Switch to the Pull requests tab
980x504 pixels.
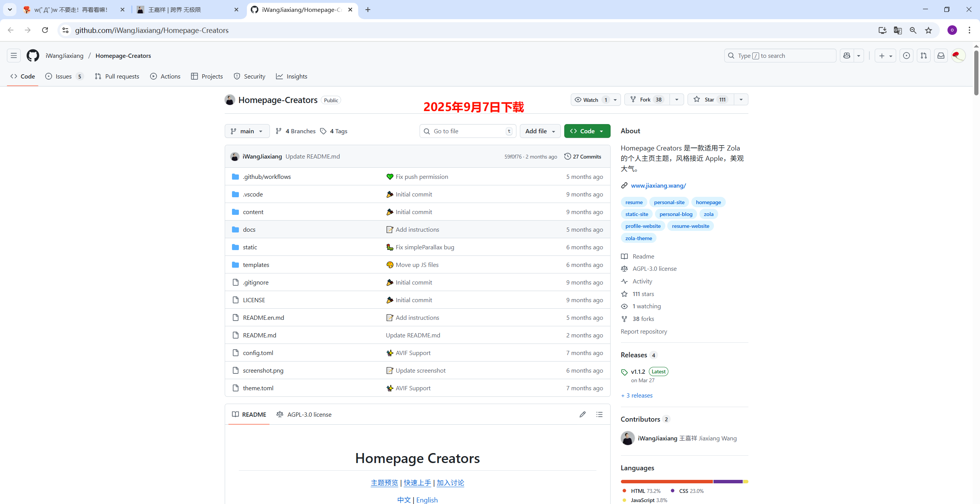[117, 76]
